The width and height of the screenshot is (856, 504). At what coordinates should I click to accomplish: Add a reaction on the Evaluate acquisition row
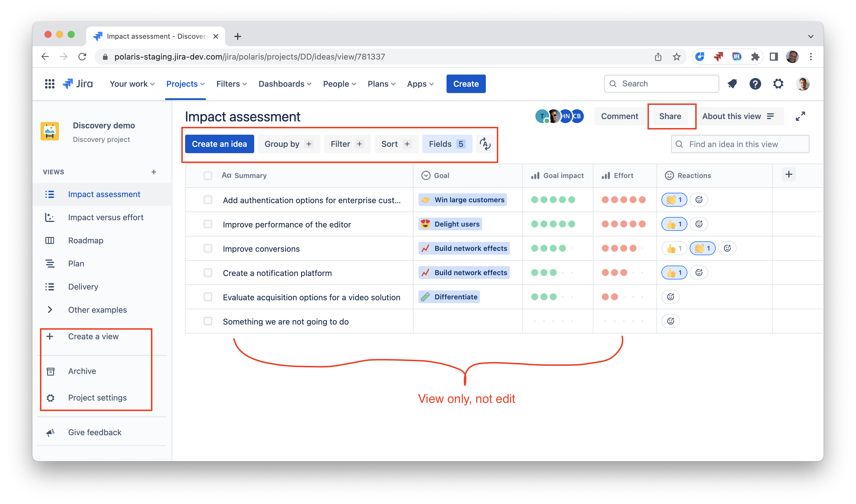tap(670, 297)
